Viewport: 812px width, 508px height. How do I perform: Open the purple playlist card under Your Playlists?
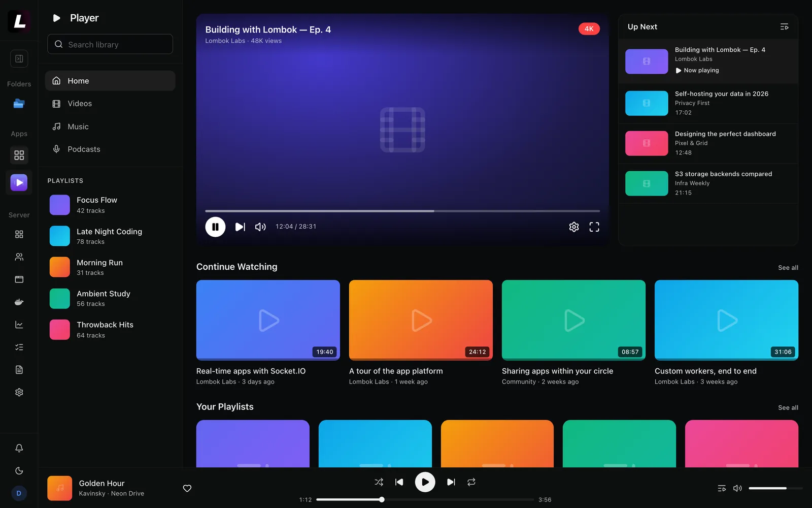tap(253, 443)
